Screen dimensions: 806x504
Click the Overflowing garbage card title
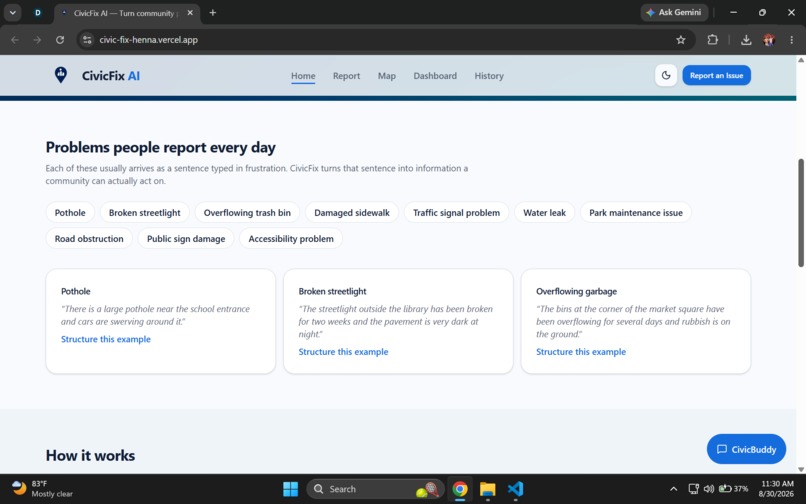click(576, 291)
